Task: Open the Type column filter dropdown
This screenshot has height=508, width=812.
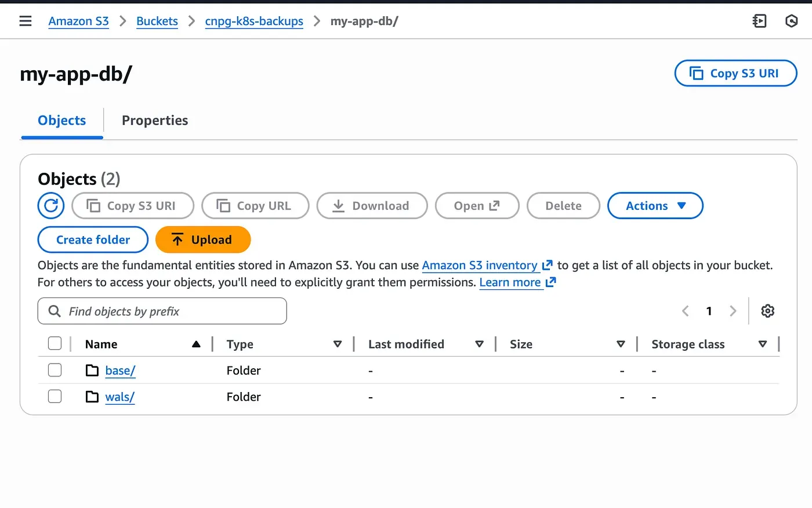Action: pos(338,344)
